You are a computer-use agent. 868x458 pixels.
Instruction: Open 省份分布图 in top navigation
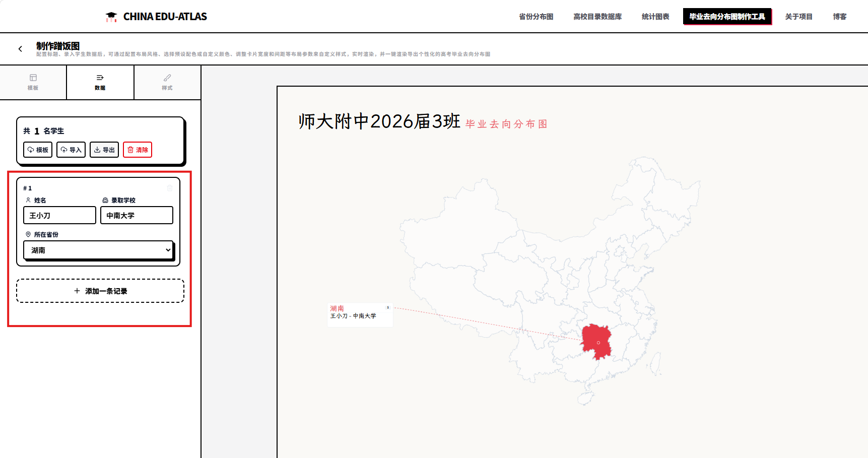[x=536, y=17]
